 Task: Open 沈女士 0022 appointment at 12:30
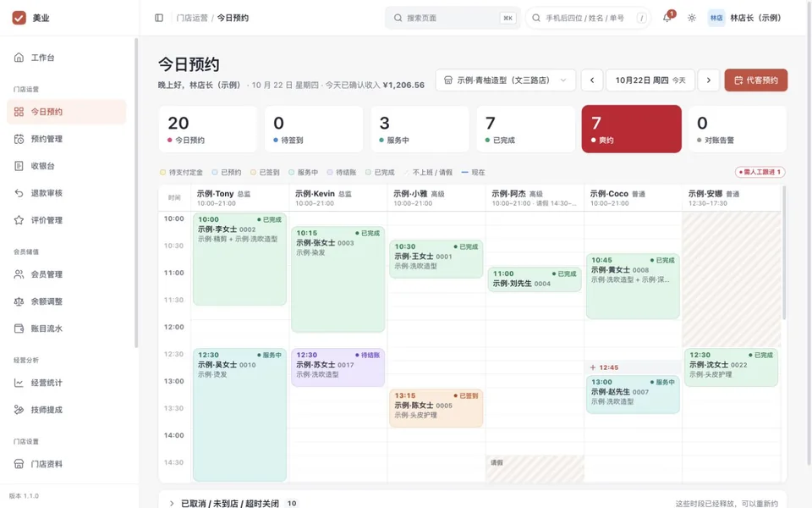click(x=731, y=367)
